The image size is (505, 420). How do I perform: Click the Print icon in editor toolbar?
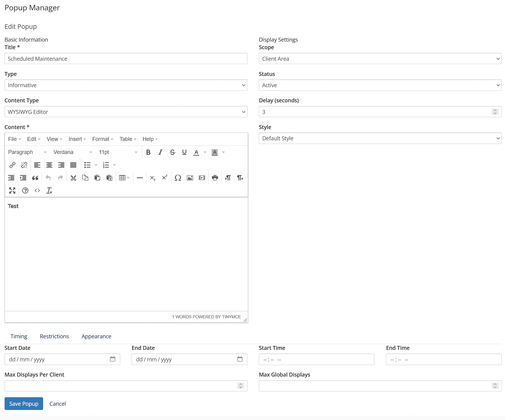[x=215, y=178]
